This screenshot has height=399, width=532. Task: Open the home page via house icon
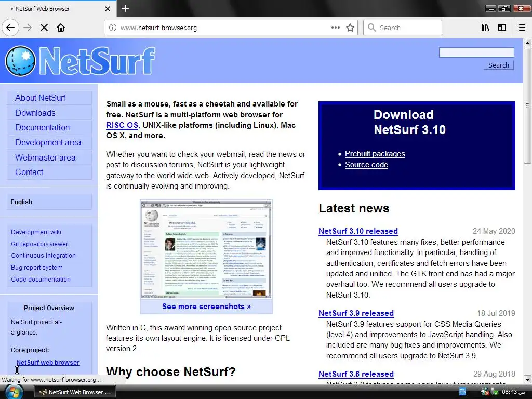point(61,28)
